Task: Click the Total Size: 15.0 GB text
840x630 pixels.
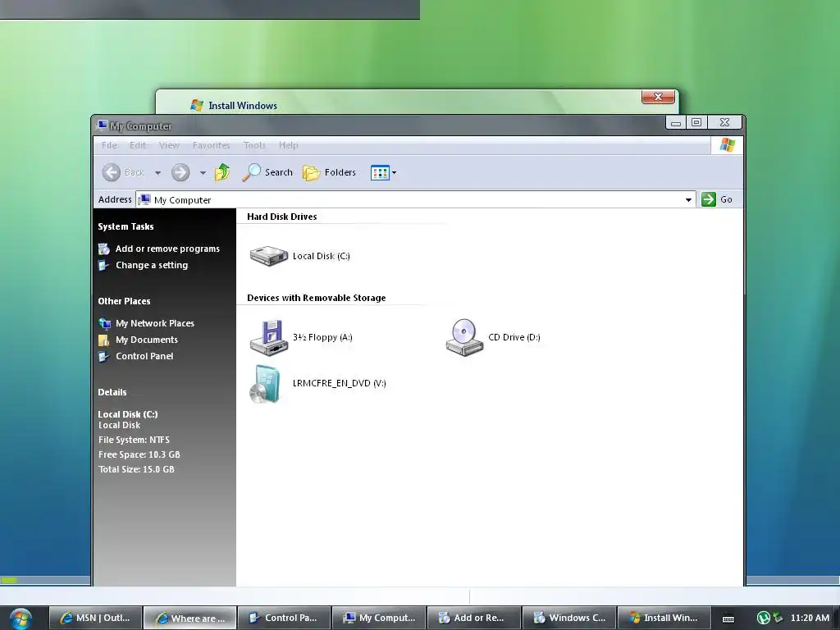Action: 136,469
